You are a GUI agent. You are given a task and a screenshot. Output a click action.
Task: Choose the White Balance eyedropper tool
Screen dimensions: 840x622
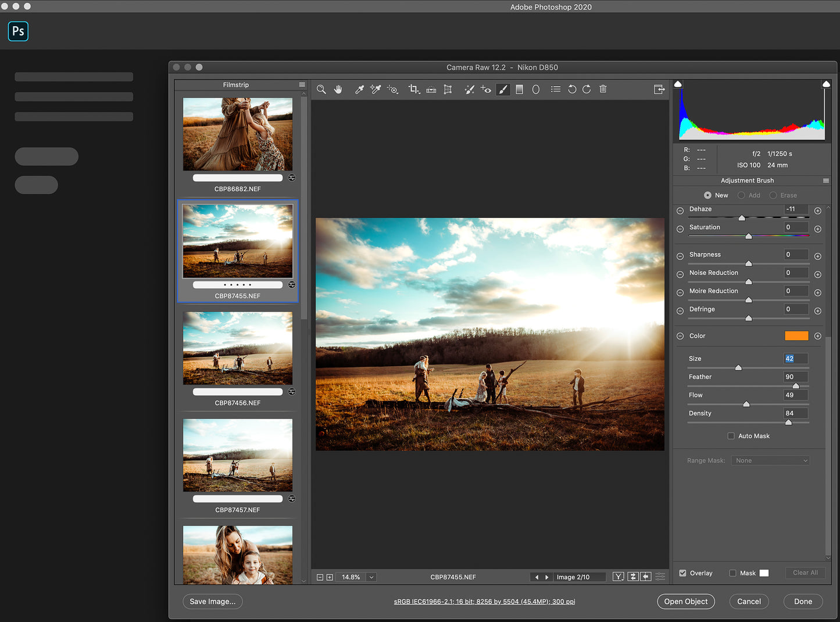tap(359, 89)
